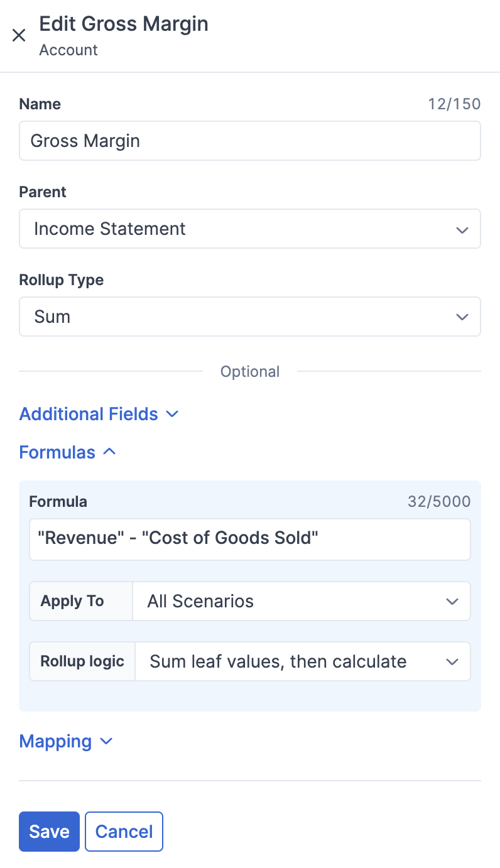Expand the Mapping section
500x868 pixels.
[x=55, y=742]
